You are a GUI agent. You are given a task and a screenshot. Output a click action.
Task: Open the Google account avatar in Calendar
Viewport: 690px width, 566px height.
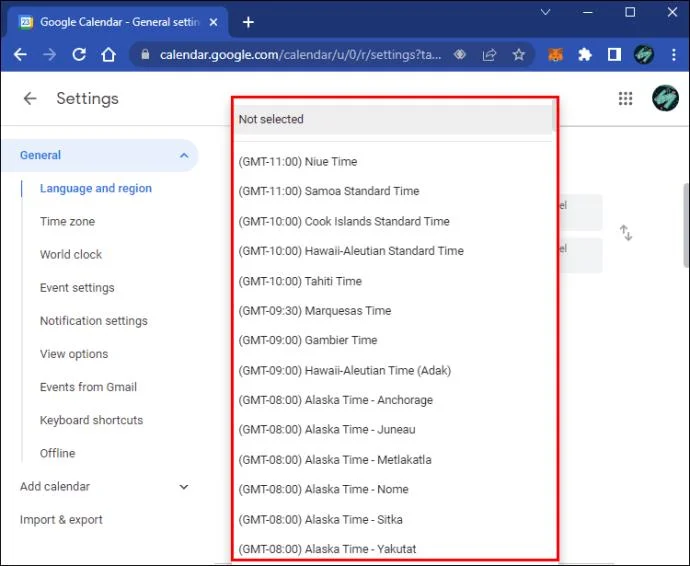point(665,98)
